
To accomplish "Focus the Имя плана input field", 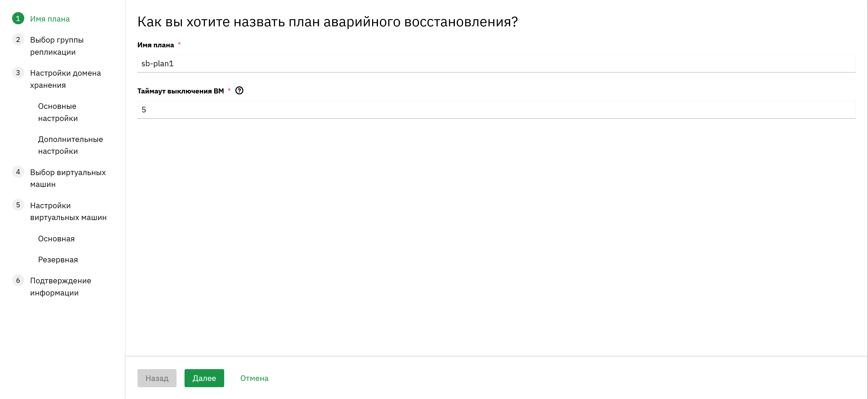I will [496, 63].
